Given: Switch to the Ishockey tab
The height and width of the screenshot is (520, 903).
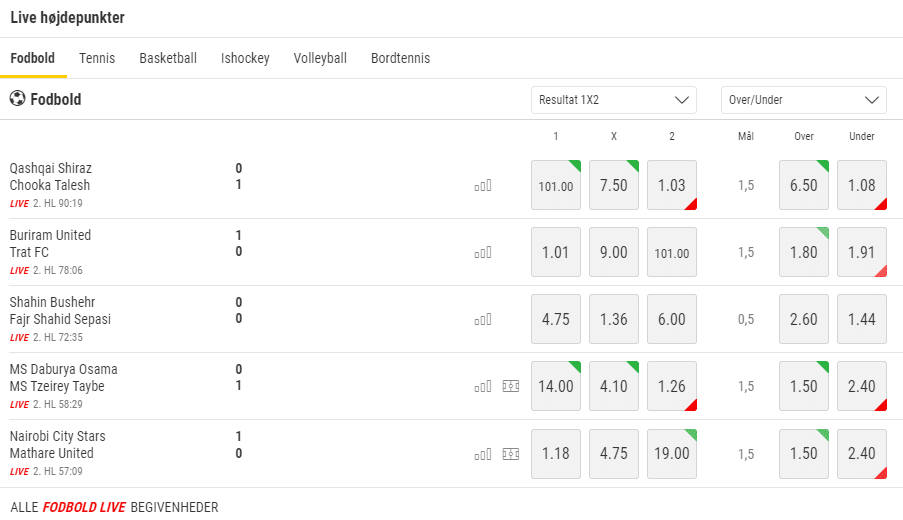Looking at the screenshot, I should tap(245, 58).
